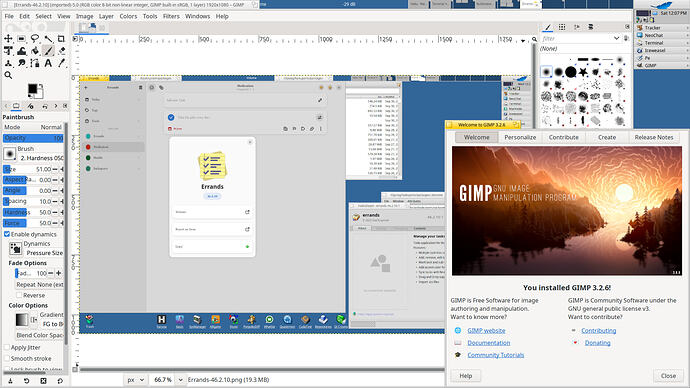Select the Smudge tool
The height and width of the screenshot is (388, 690).
(22, 63)
